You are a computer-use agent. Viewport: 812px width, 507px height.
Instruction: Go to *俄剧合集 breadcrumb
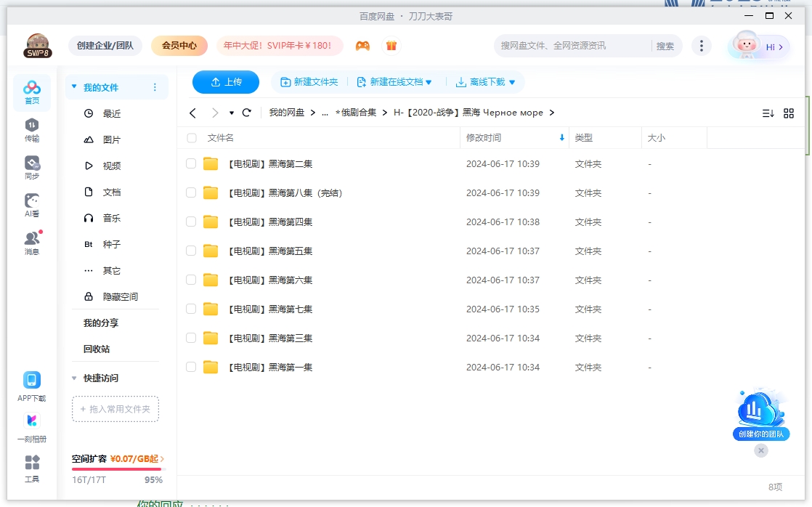(356, 113)
